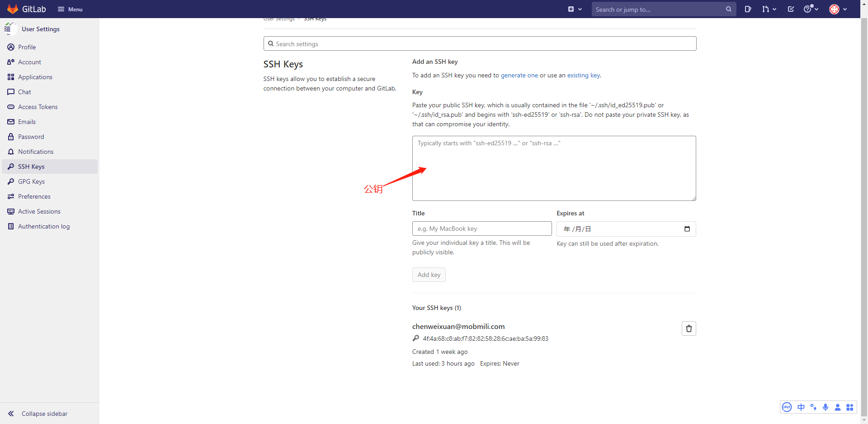
Task: Click the Emails envelope icon
Action: click(11, 122)
